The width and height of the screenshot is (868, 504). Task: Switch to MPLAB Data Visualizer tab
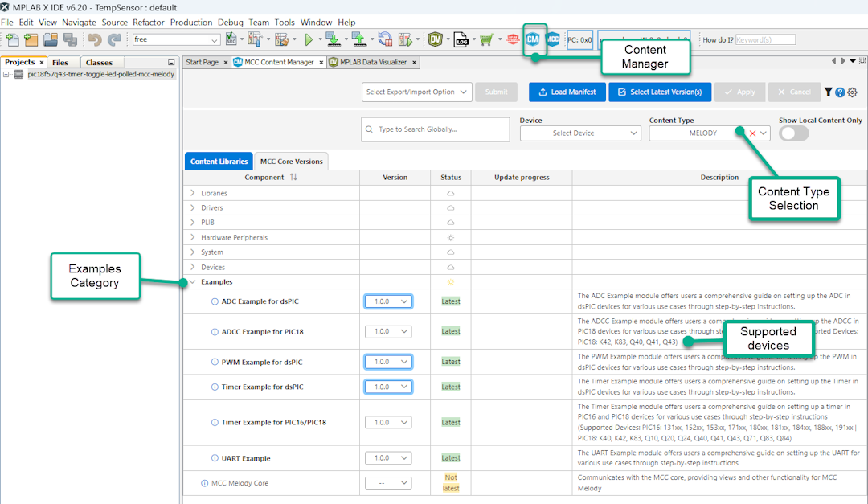(x=373, y=62)
